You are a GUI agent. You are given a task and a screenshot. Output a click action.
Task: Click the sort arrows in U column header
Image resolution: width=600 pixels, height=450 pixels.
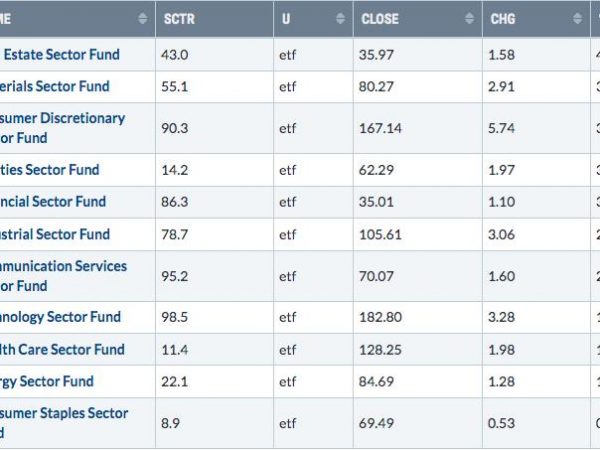(x=340, y=18)
